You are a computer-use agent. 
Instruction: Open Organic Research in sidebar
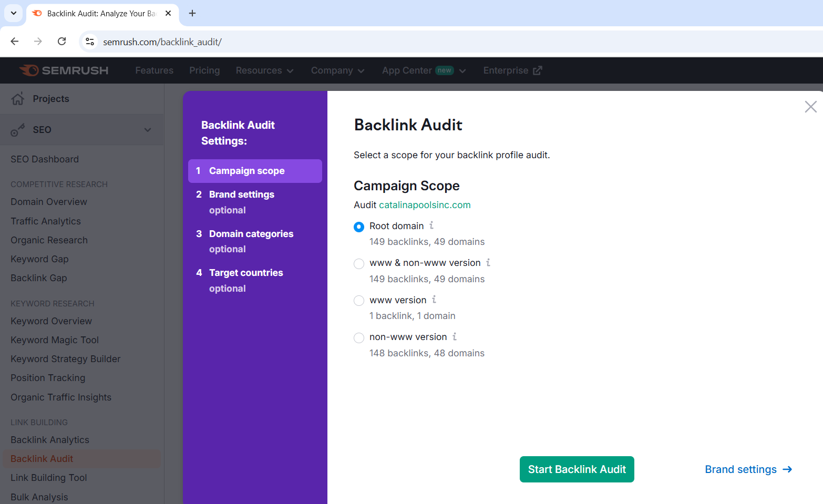pyautogui.click(x=49, y=240)
